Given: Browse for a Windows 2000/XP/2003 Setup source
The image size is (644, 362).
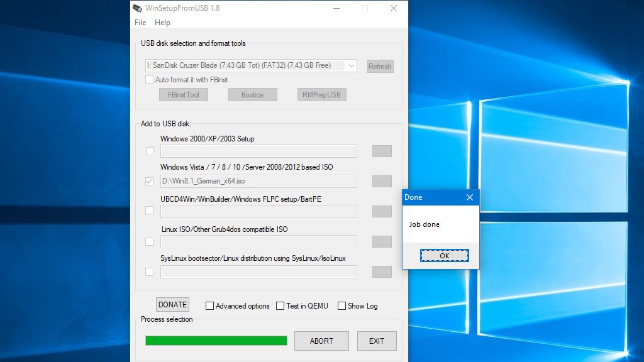Looking at the screenshot, I should (x=382, y=151).
